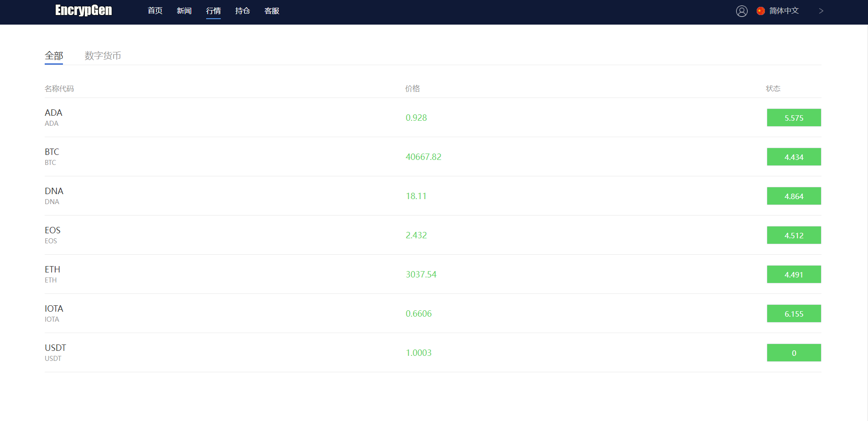
Task: Go to 首页 in navigation bar
Action: (155, 11)
